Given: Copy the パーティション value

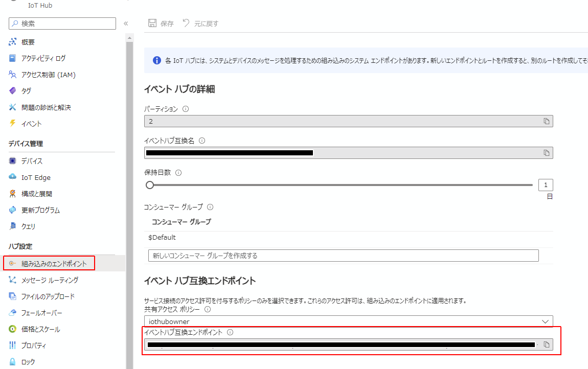Looking at the screenshot, I should pos(547,121).
